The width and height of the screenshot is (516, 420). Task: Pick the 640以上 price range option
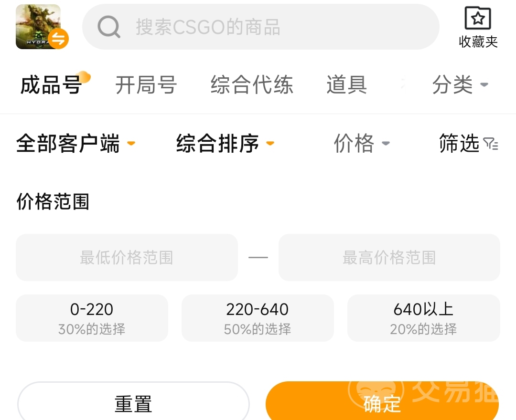423,318
